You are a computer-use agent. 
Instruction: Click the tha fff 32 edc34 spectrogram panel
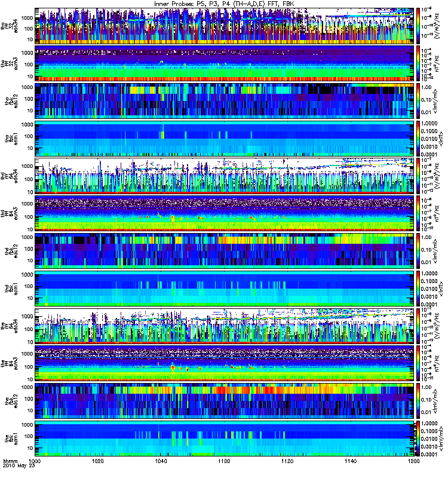(225, 26)
